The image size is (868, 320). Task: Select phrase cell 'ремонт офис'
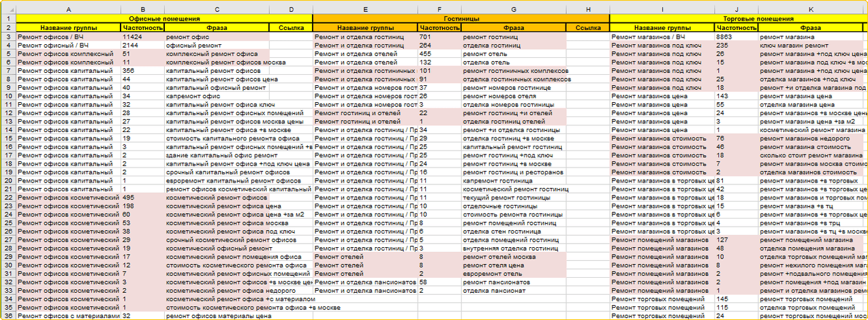pos(217,36)
